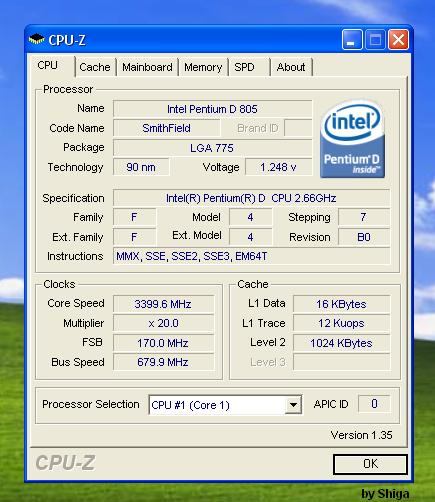Screen dimensions: 435x502
Task: Click the L1 Data 16 KBytes value
Action: [341, 304]
